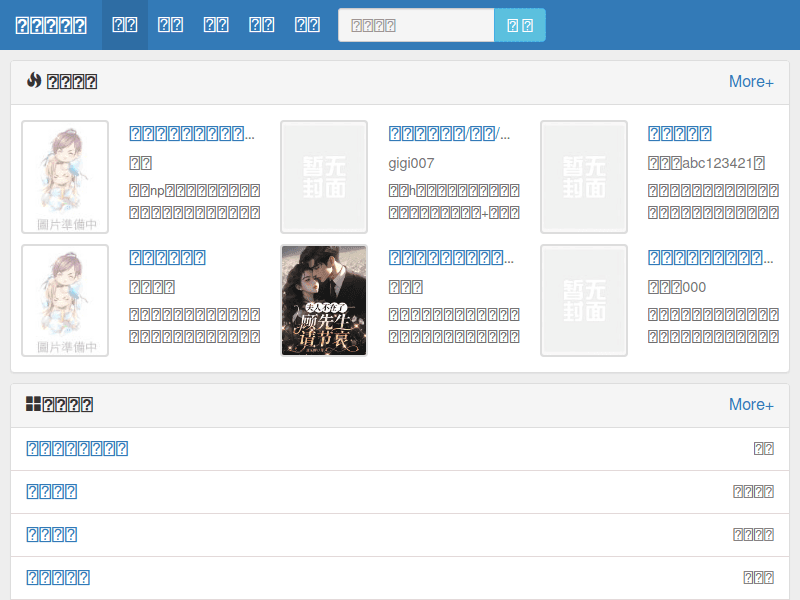
Task: Open novel title by author ending in 000
Action: pyautogui.click(x=710, y=258)
